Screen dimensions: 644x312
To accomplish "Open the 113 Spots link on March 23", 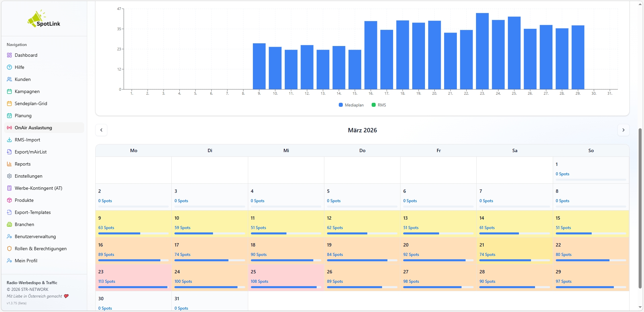I will pyautogui.click(x=107, y=281).
